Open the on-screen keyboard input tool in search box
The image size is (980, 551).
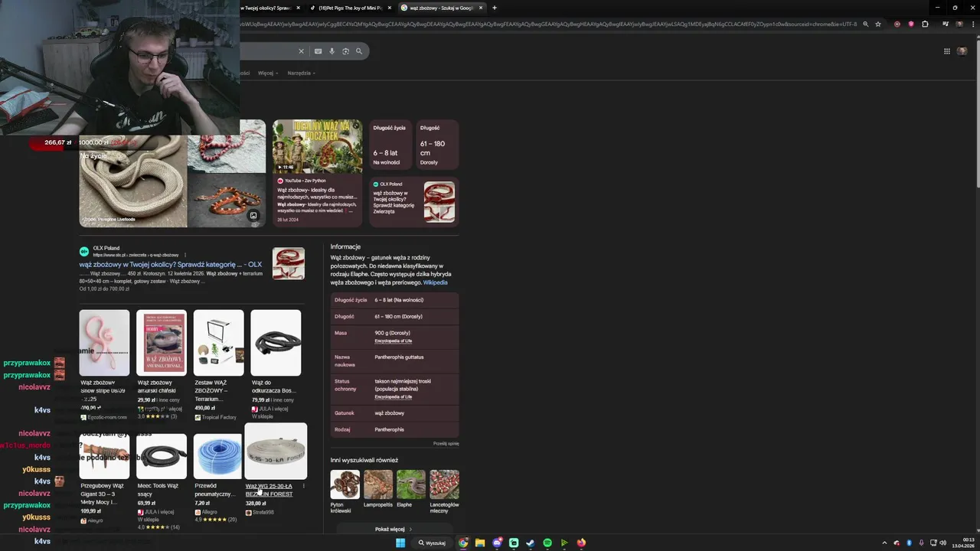318,51
